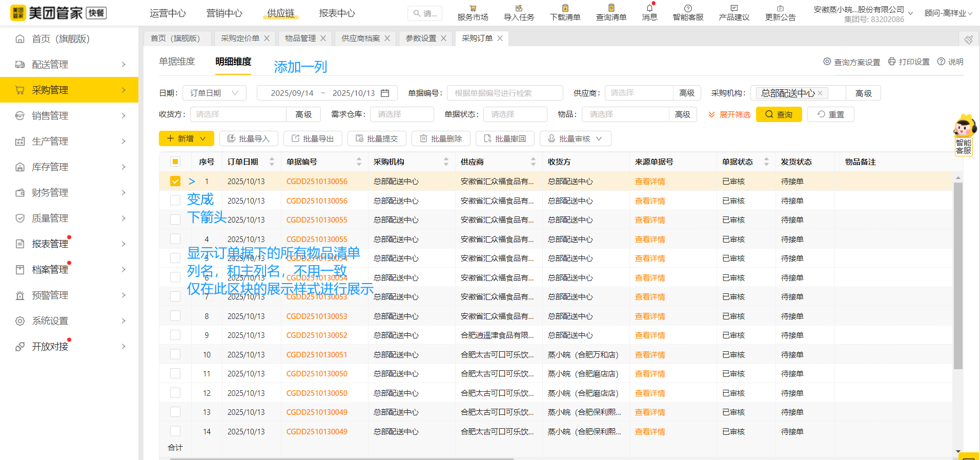Sort by 订单日期 column
Screen dimensions: 980x460
[x=272, y=162]
